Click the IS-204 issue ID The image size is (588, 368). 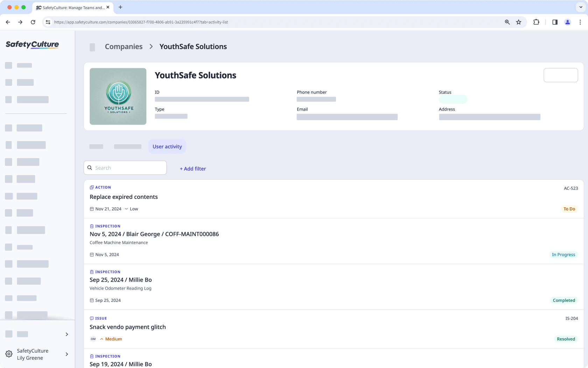572,318
